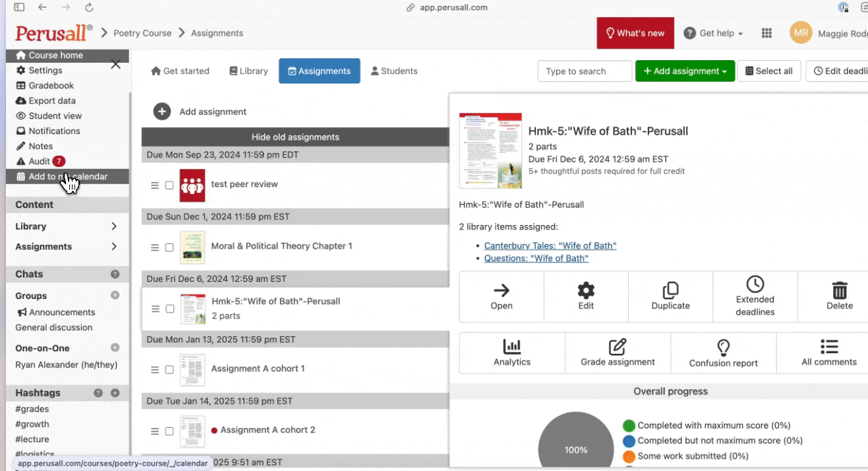Open the Extended deadlines clock icon
This screenshot has height=471, width=868.
click(755, 284)
